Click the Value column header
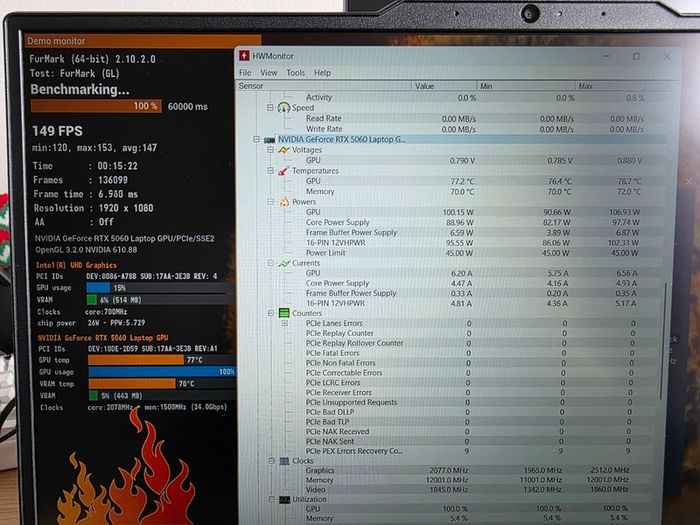The image size is (700, 525). tap(443, 86)
